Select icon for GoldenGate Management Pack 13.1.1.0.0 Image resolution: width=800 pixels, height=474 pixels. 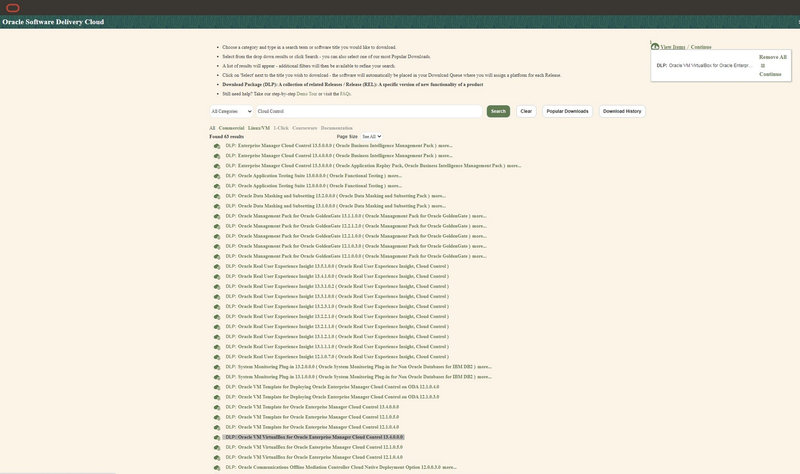tap(217, 216)
